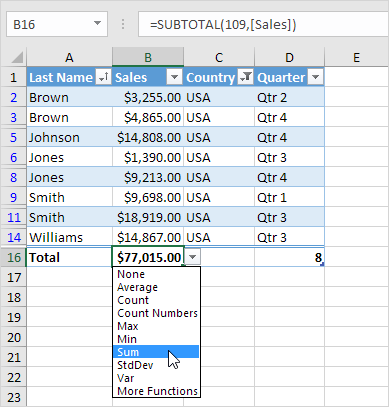Select row 16 header
Image resolution: width=389 pixels, height=407 pixels.
[x=13, y=257]
